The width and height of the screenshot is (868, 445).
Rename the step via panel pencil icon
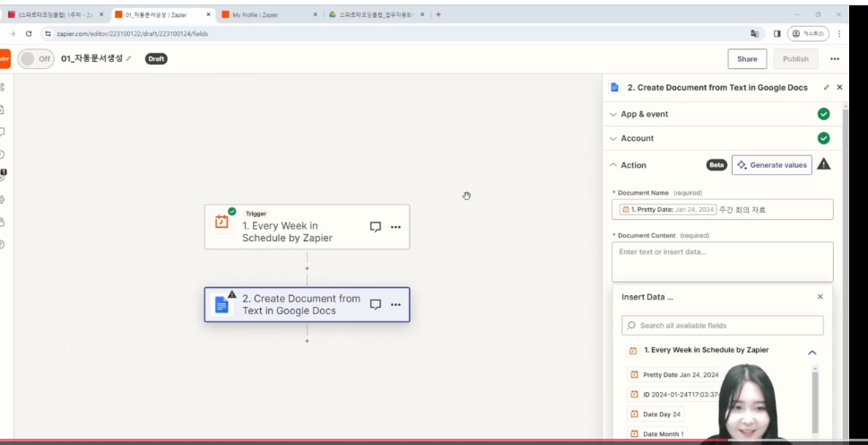827,88
